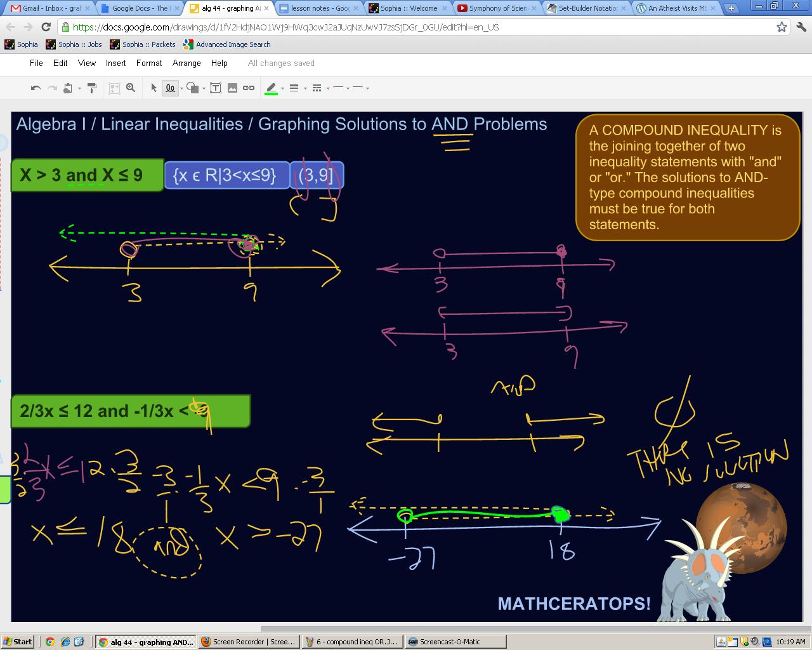This screenshot has width=812, height=650.
Task: Open Screen Recorder Firefox taskbar window
Action: click(x=249, y=642)
